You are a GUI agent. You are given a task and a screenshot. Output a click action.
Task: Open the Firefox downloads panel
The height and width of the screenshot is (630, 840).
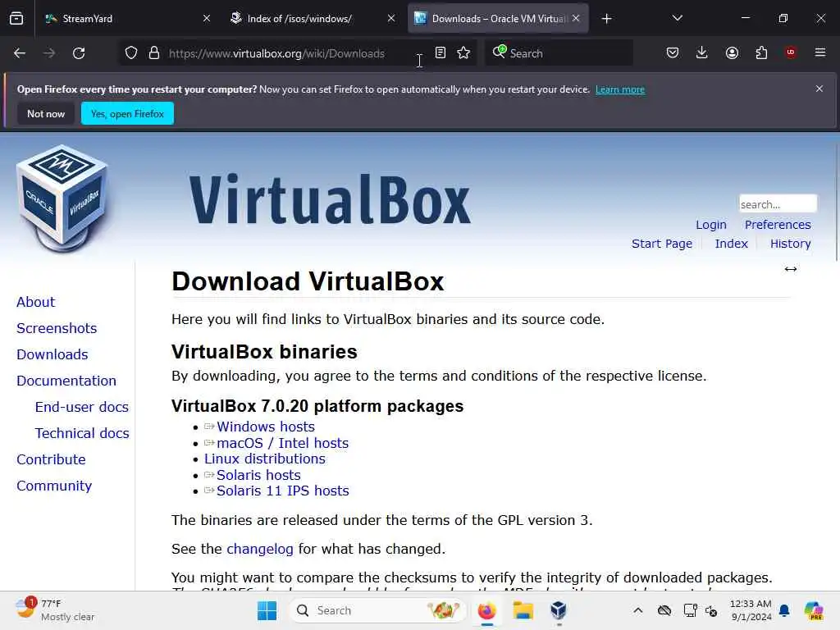pyautogui.click(x=702, y=52)
